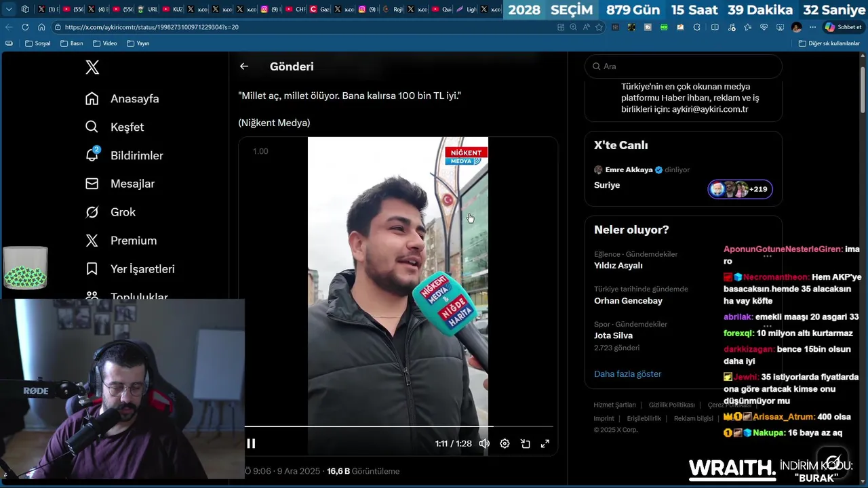Open Yer İşaretleri bookmark icon
The width and height of the screenshot is (868, 488).
coord(92,269)
